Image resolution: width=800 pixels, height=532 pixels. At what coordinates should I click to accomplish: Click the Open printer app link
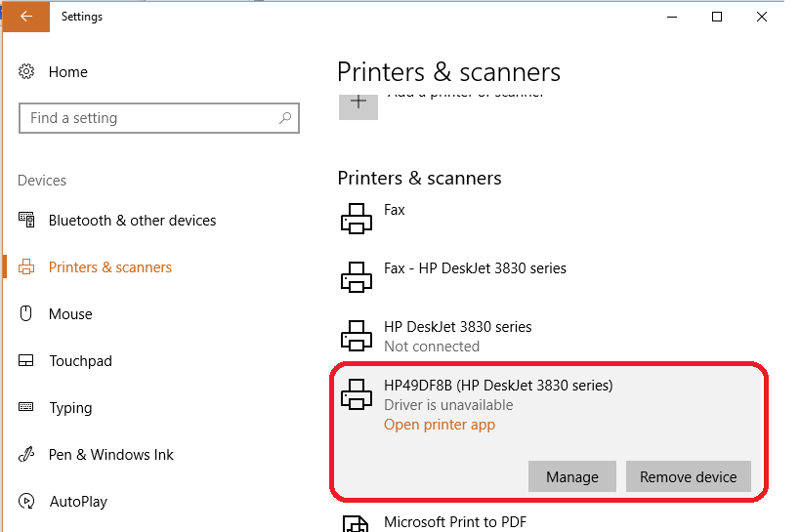440,425
